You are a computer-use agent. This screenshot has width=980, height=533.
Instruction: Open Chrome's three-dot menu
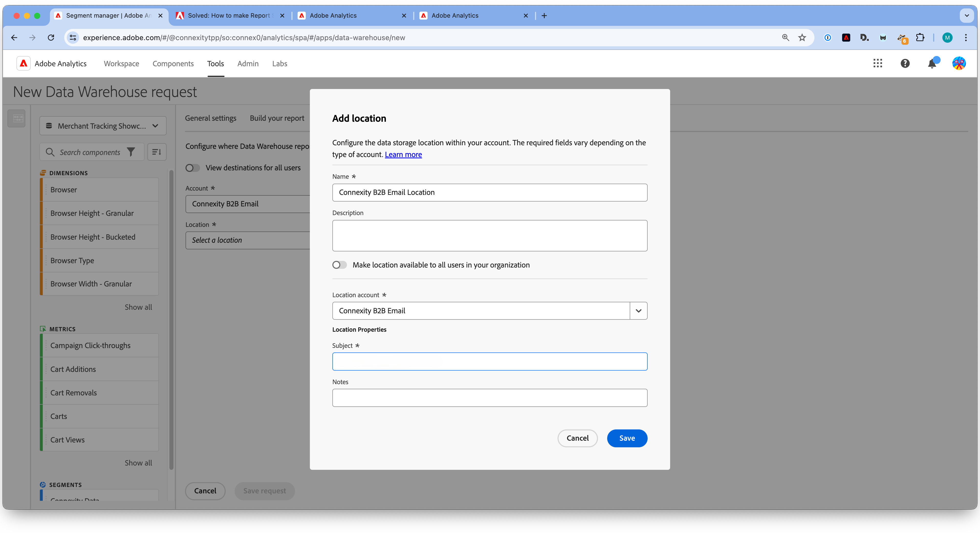point(966,38)
